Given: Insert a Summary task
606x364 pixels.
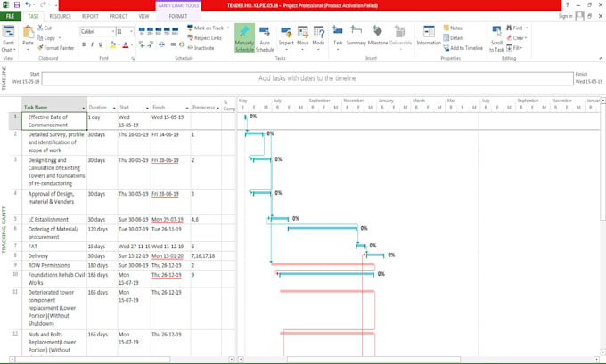Looking at the screenshot, I should pos(356,36).
